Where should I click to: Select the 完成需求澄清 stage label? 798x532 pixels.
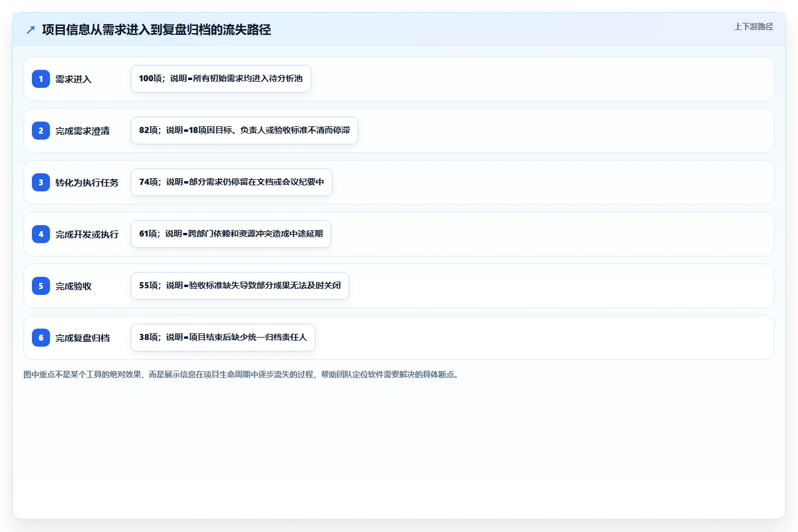coord(83,131)
